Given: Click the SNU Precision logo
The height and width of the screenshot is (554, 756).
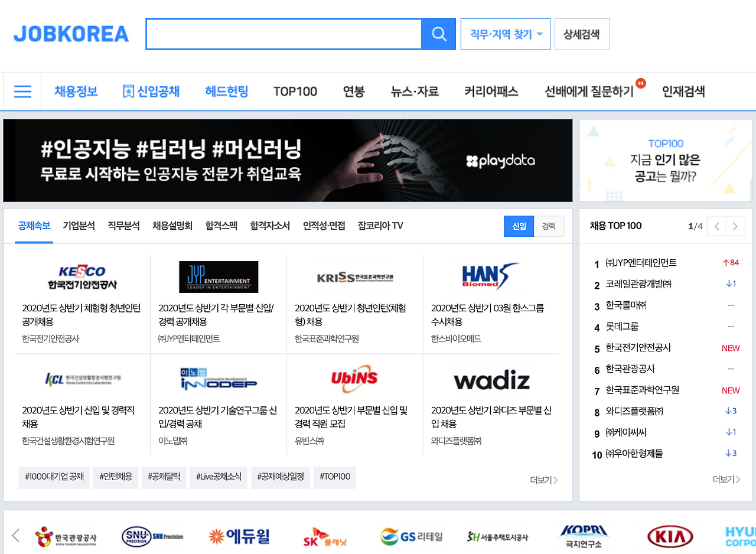Looking at the screenshot, I should [x=152, y=536].
